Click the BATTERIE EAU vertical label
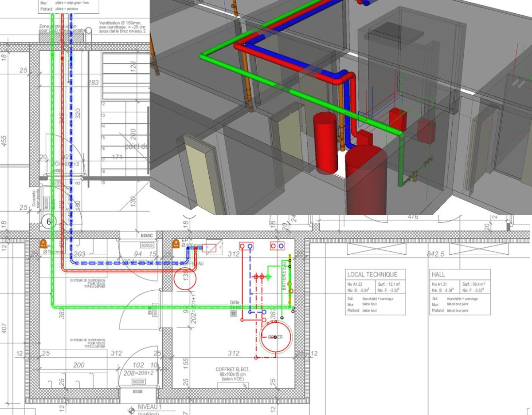532x415 pixels. [284, 276]
